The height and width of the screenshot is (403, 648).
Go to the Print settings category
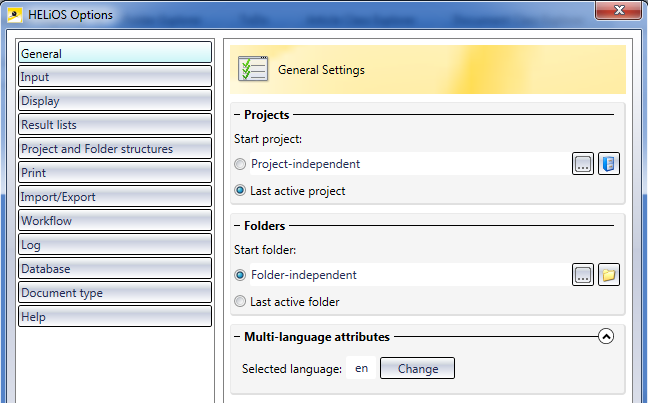coord(115,172)
